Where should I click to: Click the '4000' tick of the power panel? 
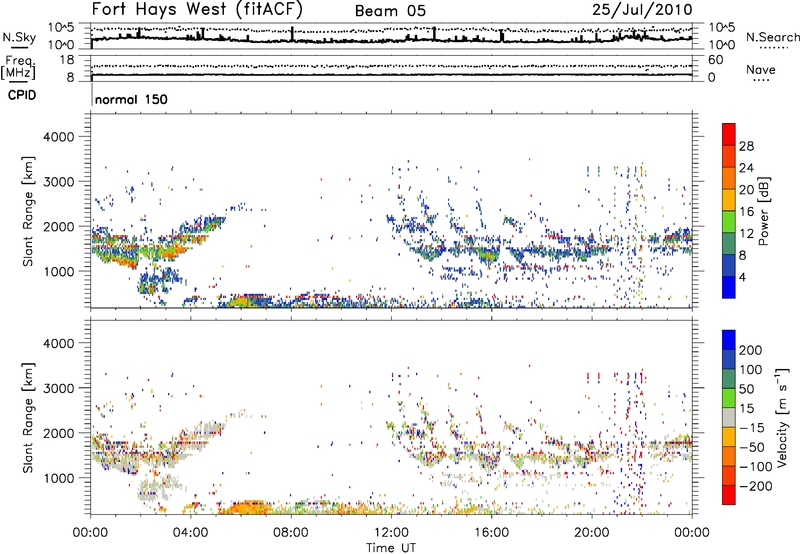[58, 137]
